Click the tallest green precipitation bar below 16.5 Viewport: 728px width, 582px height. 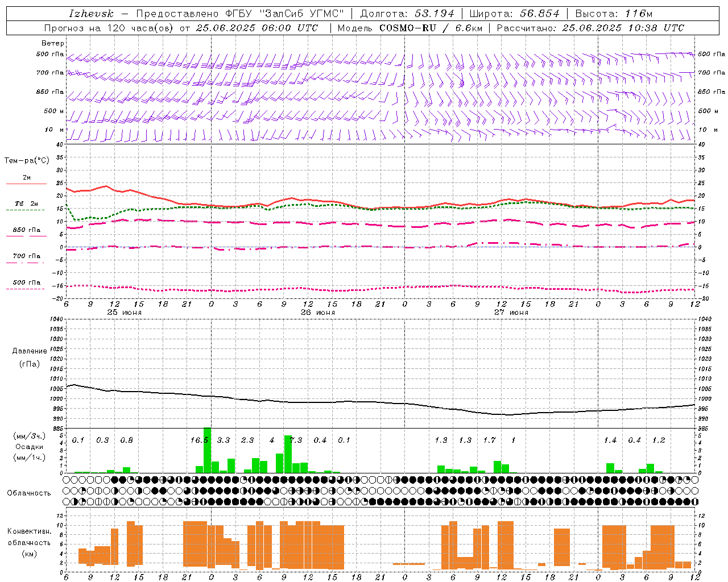click(207, 450)
